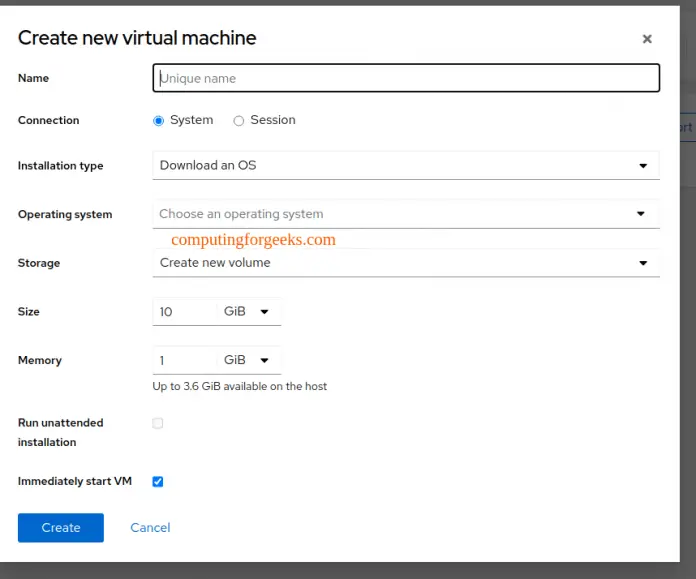This screenshot has width=696, height=579.
Task: Click the Installation type dropdown arrow
Action: pos(642,166)
